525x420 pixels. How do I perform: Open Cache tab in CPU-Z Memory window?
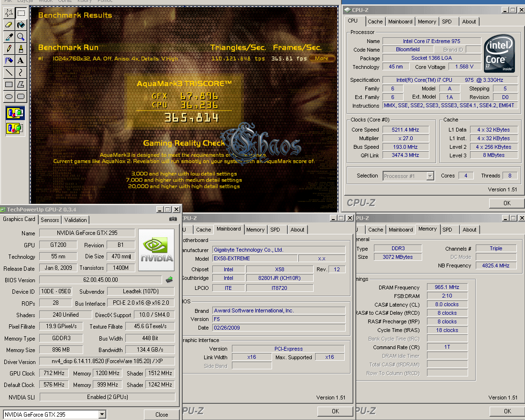(x=376, y=230)
